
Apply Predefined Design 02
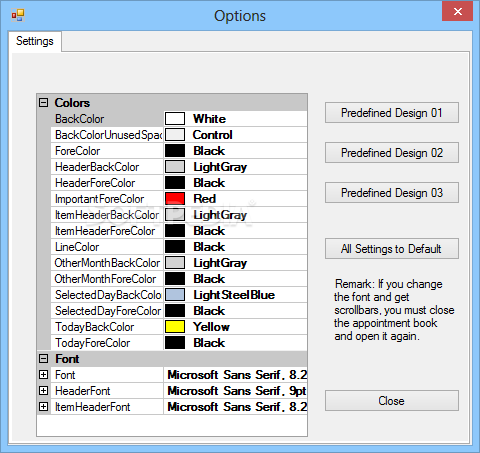coord(392,153)
